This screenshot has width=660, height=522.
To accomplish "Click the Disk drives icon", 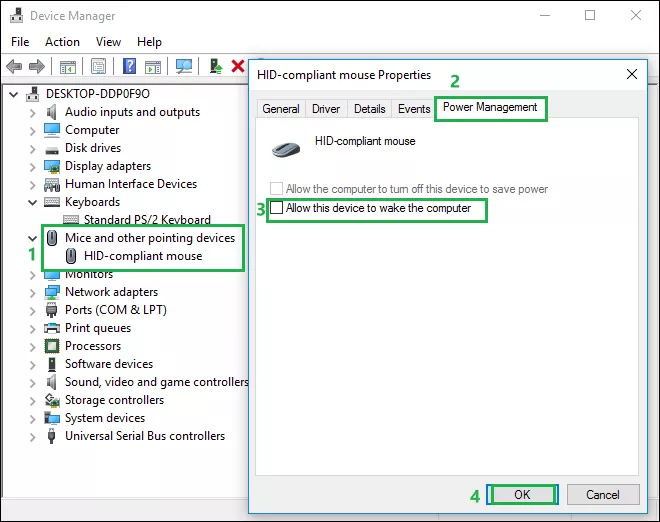I will coord(52,149).
